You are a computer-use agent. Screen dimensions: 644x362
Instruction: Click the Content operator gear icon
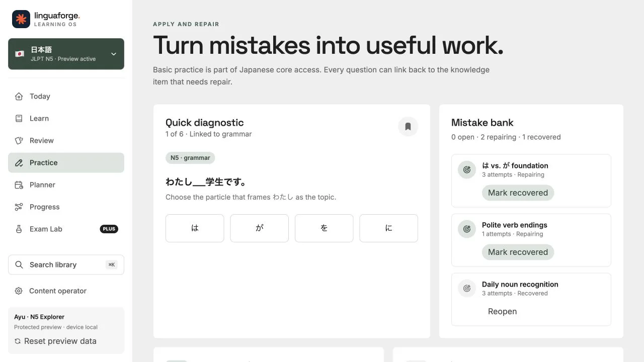tap(19, 291)
